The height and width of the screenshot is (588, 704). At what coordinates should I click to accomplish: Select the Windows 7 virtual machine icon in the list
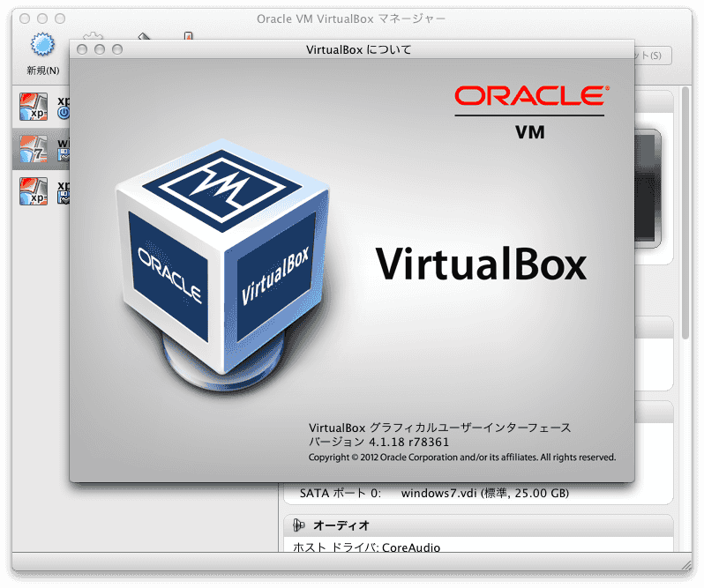[34, 149]
